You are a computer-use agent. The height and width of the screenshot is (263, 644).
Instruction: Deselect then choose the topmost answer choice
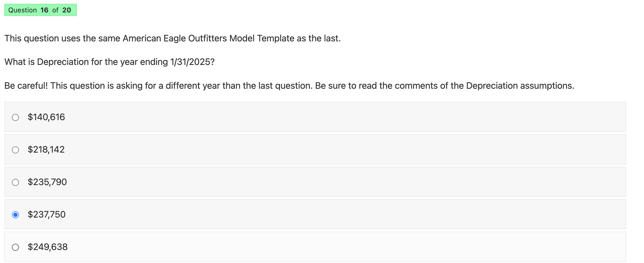[15, 117]
